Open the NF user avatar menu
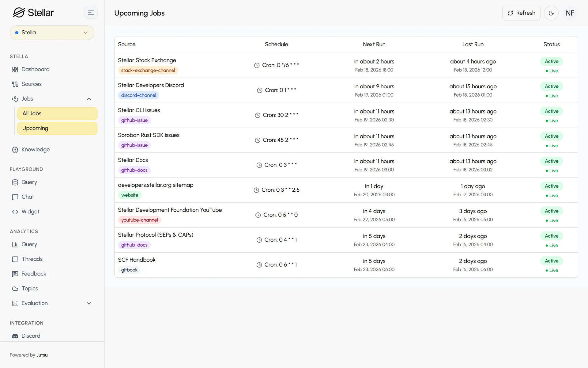The height and width of the screenshot is (368, 588). click(x=570, y=13)
